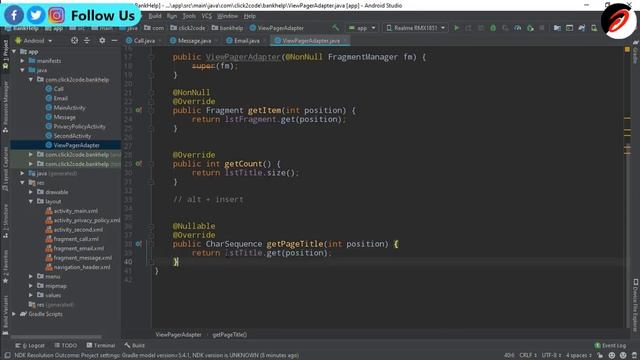Toggle the Layout Captures side panel

tap(5, 168)
